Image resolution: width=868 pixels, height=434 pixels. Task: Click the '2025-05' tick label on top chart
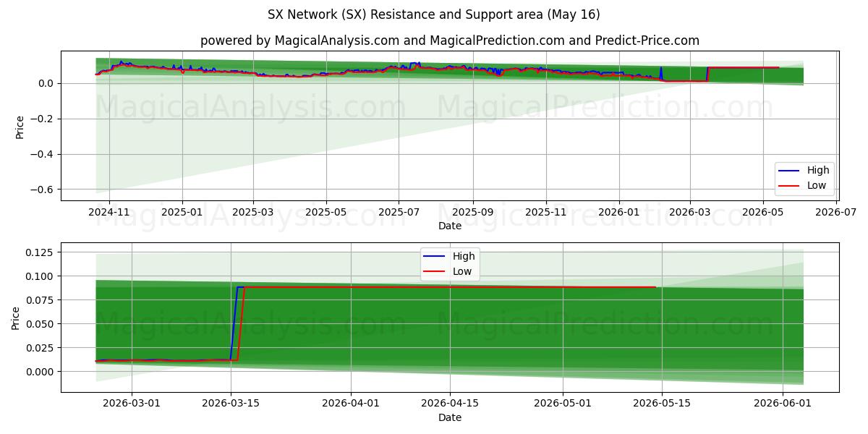pos(326,213)
